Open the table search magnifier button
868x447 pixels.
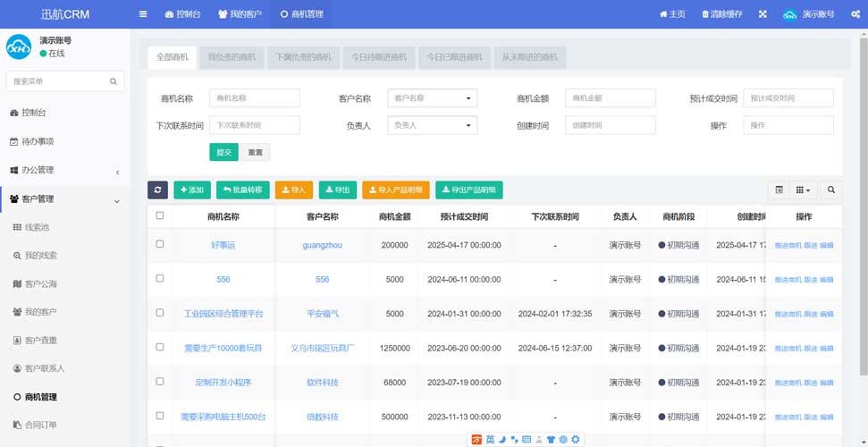coord(831,190)
